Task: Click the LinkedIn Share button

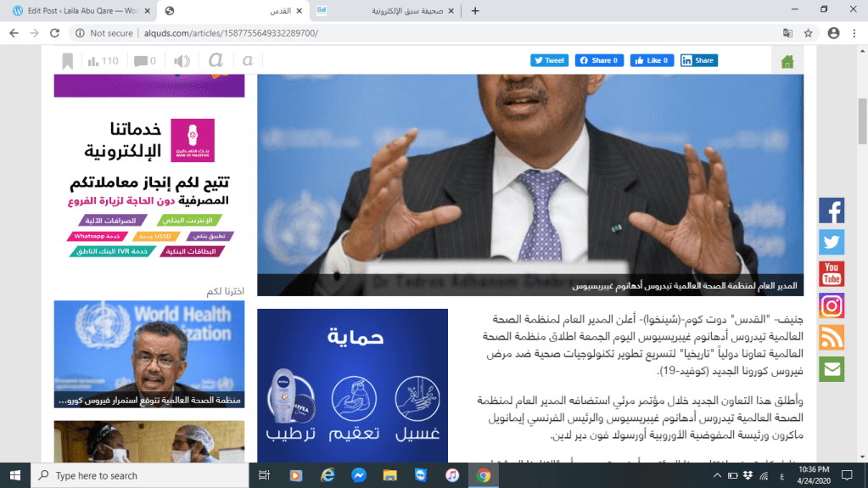Action: click(698, 60)
